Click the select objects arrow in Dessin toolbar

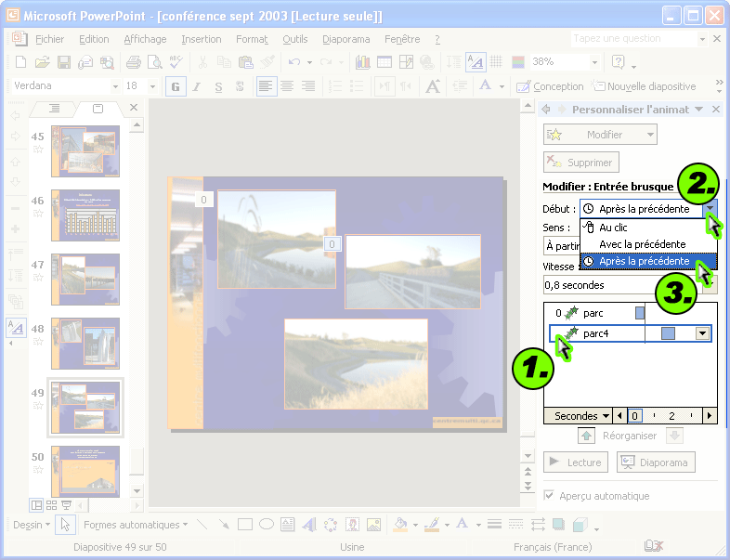[x=65, y=525]
